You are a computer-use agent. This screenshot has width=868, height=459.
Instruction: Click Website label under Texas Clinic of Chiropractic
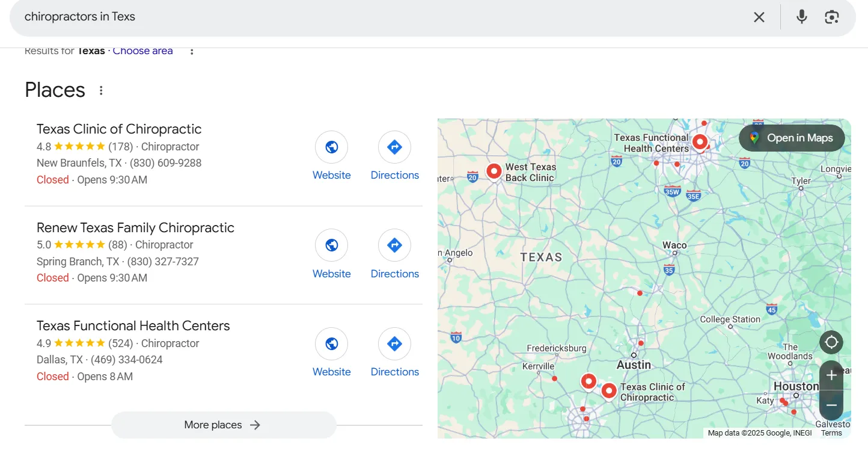point(331,175)
